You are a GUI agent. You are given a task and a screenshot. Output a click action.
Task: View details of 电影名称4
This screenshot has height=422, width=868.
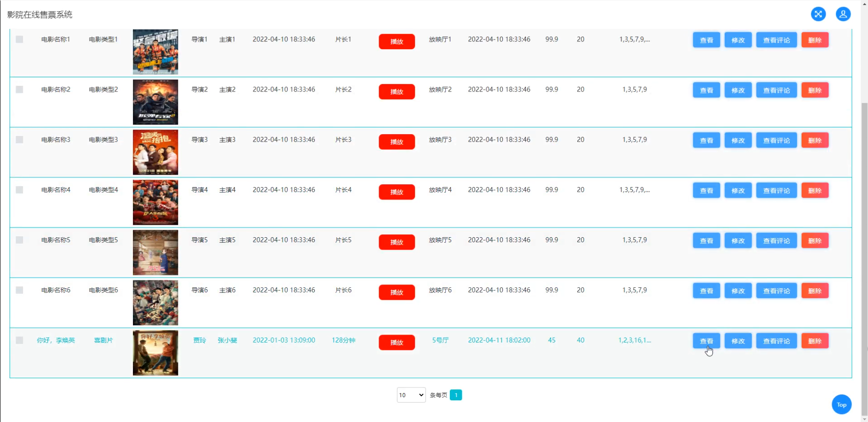706,190
